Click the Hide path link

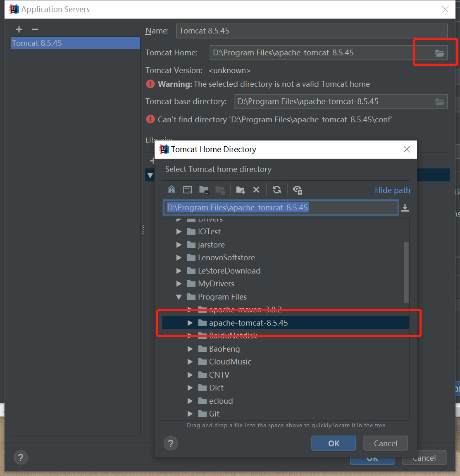[x=392, y=190]
